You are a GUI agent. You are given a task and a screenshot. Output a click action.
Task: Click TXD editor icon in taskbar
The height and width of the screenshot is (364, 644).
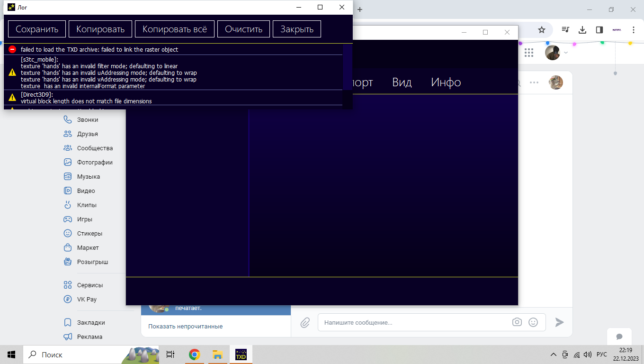tap(241, 355)
